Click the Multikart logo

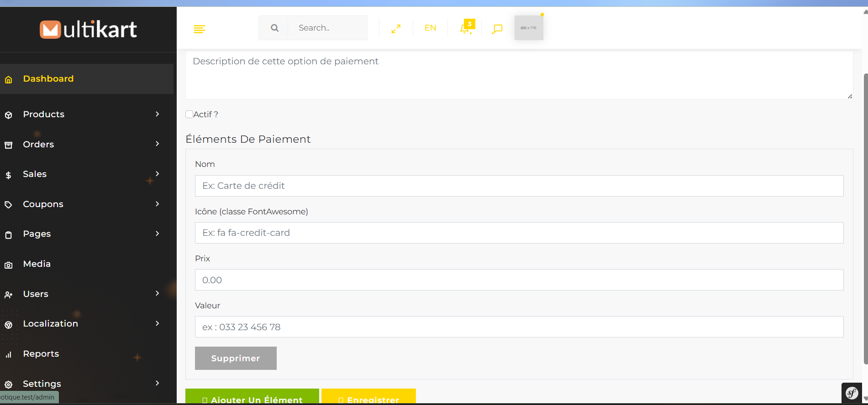pyautogui.click(x=88, y=30)
